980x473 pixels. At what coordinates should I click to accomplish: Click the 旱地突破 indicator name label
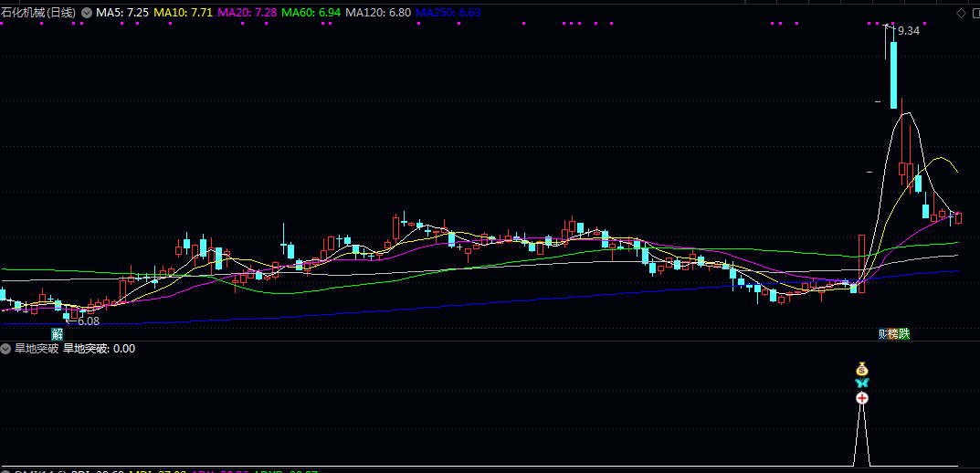[37, 348]
